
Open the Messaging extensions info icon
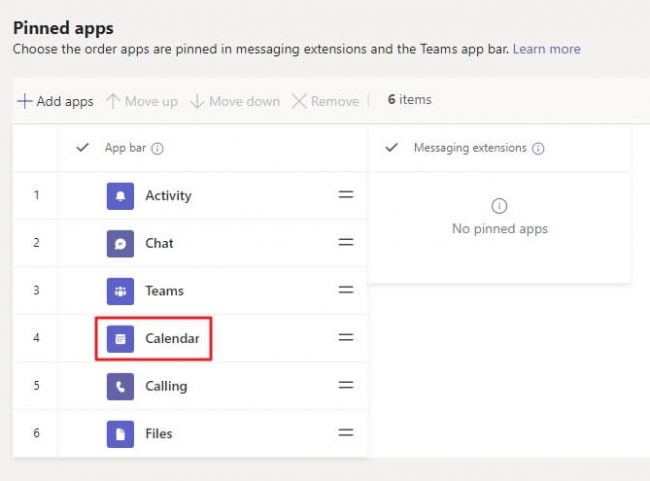538,148
